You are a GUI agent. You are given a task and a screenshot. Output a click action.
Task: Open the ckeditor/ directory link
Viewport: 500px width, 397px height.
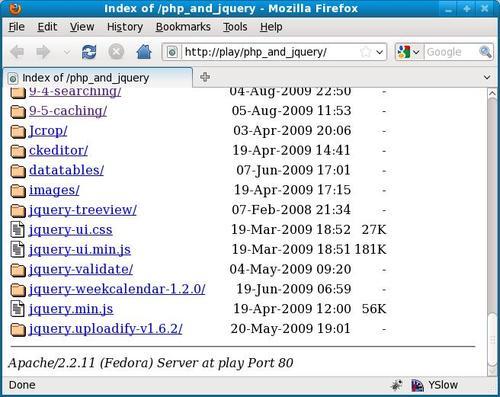[58, 150]
